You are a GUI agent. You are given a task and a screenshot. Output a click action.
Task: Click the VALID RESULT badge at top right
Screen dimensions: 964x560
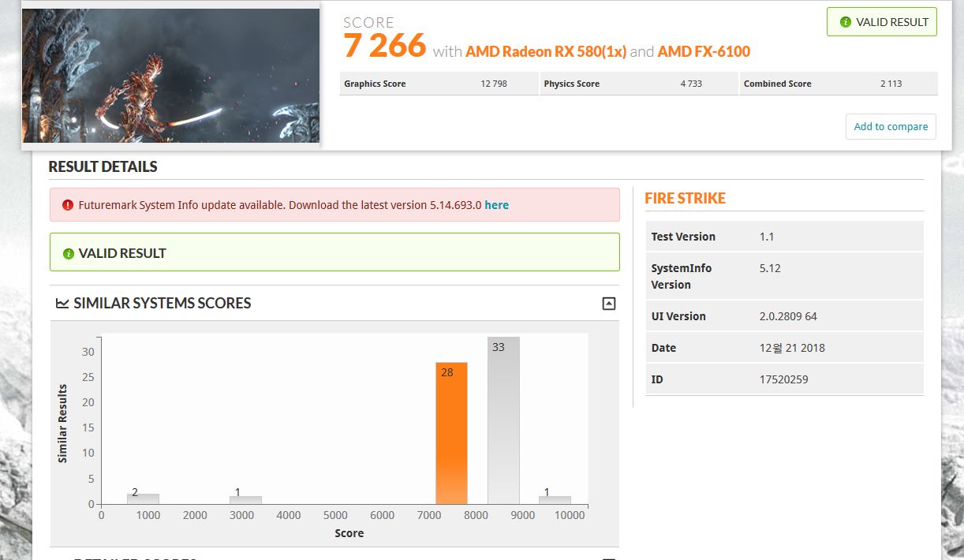point(882,22)
